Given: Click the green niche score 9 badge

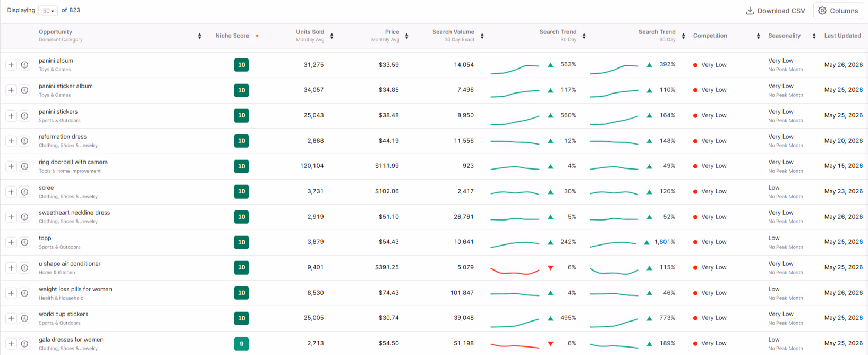Looking at the screenshot, I should tap(241, 344).
